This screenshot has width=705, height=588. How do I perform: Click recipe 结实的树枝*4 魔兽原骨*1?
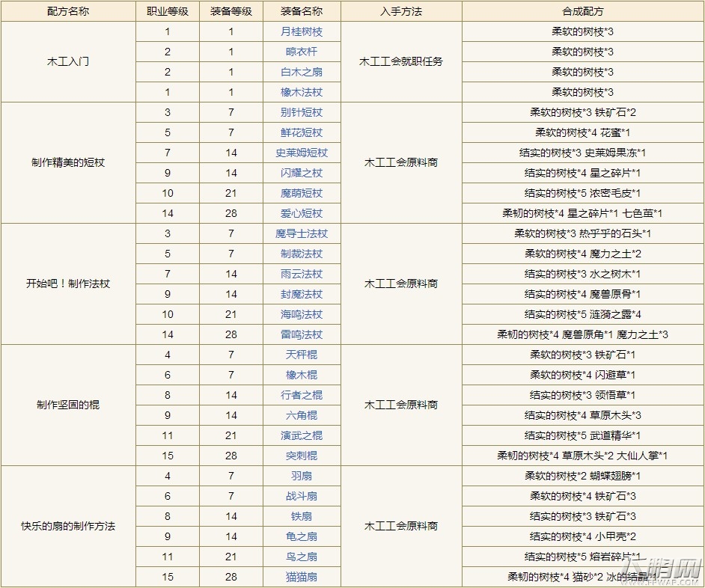tap(583, 295)
